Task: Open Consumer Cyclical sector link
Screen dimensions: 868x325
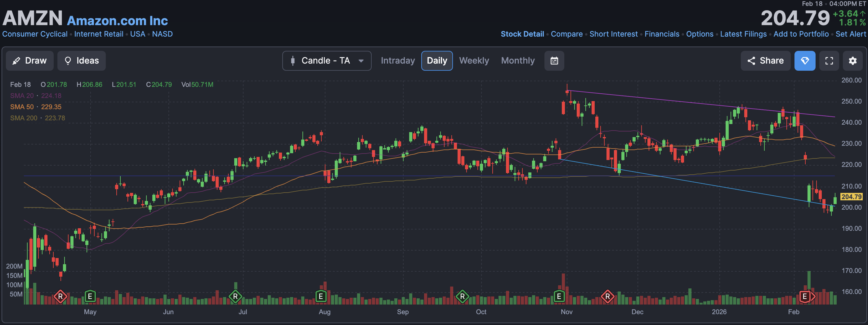Action: 35,34
